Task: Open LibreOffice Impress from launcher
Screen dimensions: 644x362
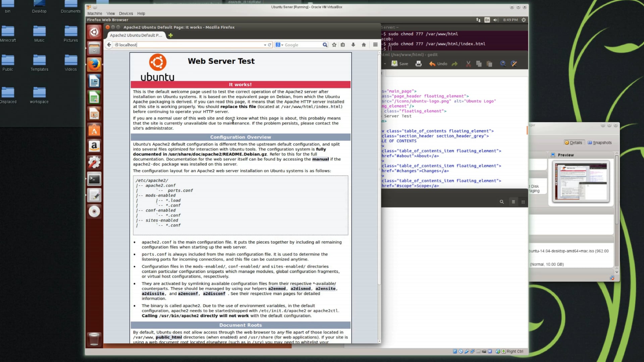Action: (x=94, y=114)
